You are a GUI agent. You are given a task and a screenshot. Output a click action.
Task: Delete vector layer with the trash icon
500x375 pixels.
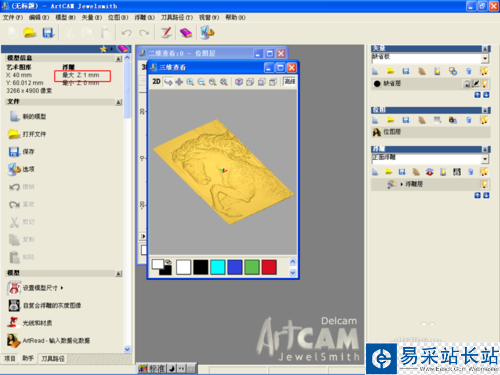[469, 71]
